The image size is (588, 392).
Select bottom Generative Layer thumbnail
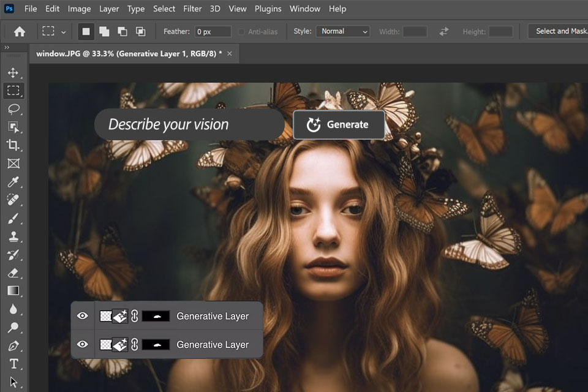coord(114,344)
